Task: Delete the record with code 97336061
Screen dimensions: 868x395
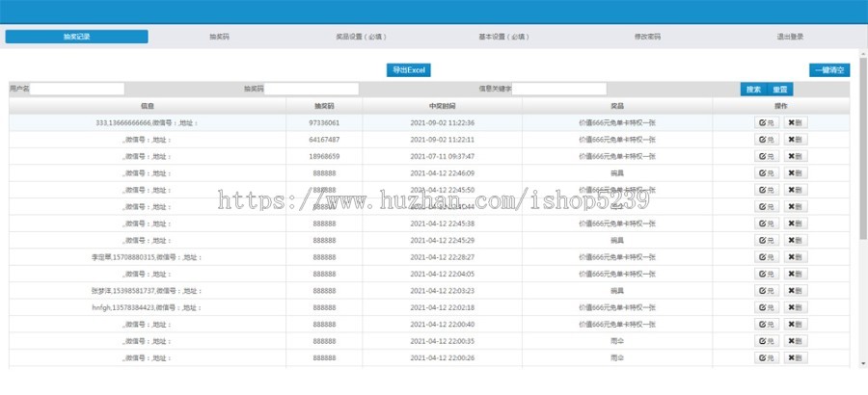Action: pyautogui.click(x=796, y=122)
